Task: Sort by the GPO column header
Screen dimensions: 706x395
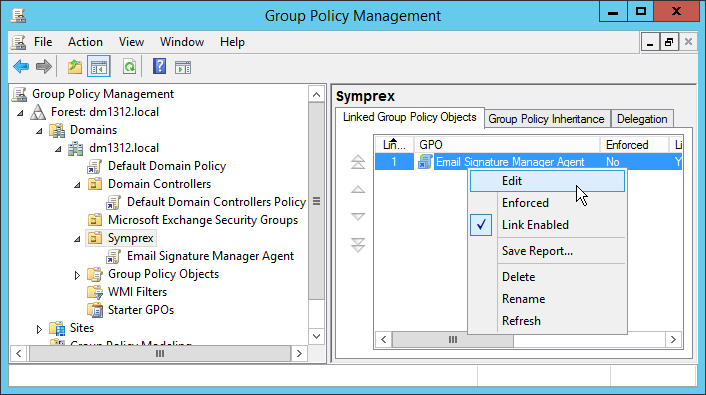Action: pos(507,145)
